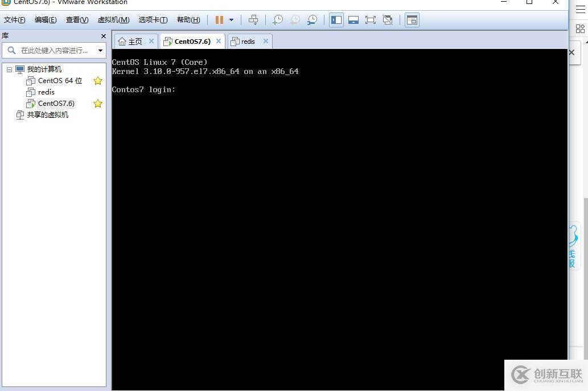
Task: Click the library search input field
Action: [x=55, y=50]
